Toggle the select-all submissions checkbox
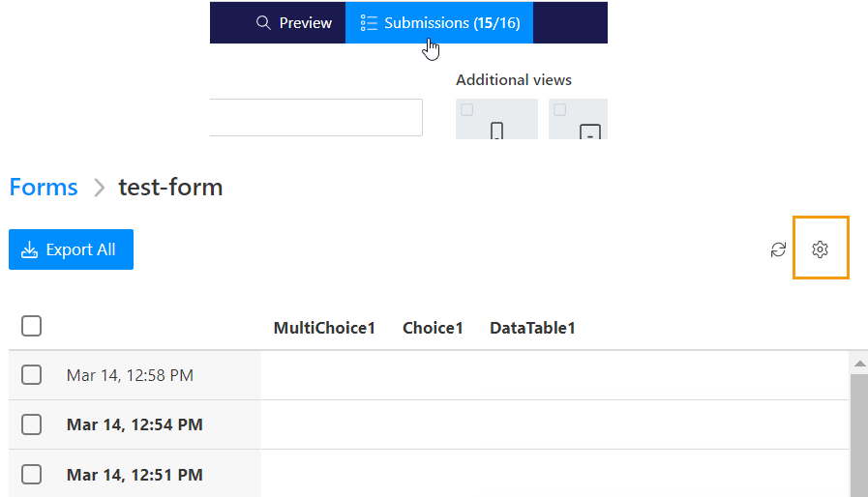This screenshot has width=868, height=497. [32, 326]
